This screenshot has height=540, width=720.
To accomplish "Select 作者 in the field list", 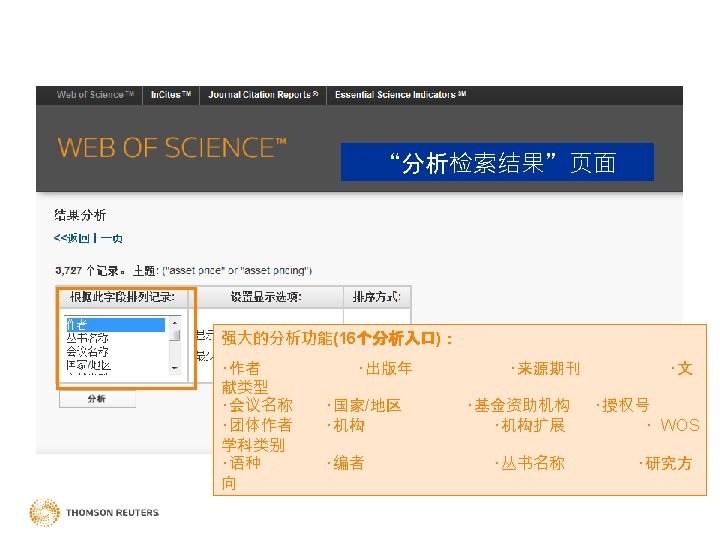I will (x=115, y=325).
